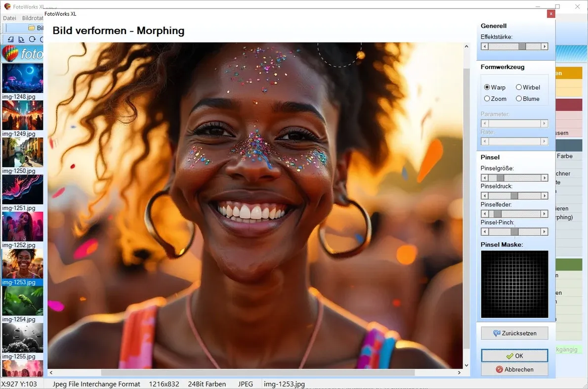
Task: Click the rotate image right toolbar icon
Action: [x=22, y=39]
